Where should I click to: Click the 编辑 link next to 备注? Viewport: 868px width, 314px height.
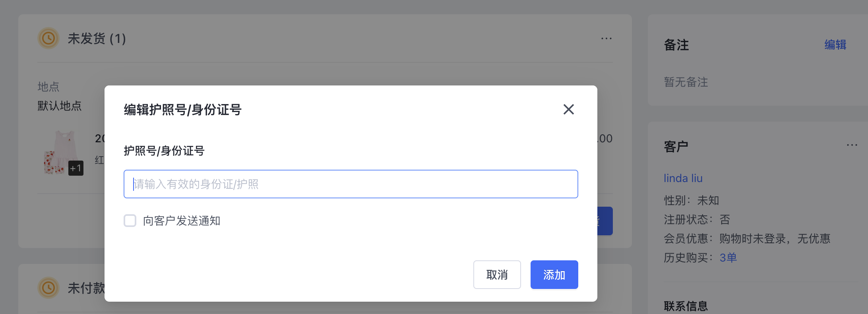click(x=835, y=45)
